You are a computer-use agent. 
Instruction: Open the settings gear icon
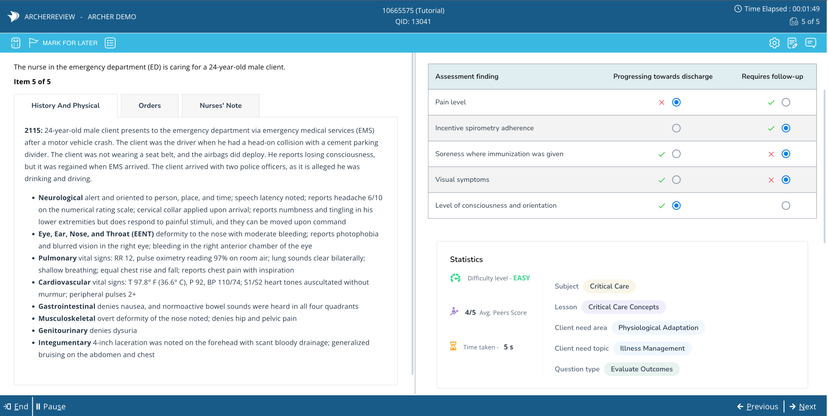774,43
